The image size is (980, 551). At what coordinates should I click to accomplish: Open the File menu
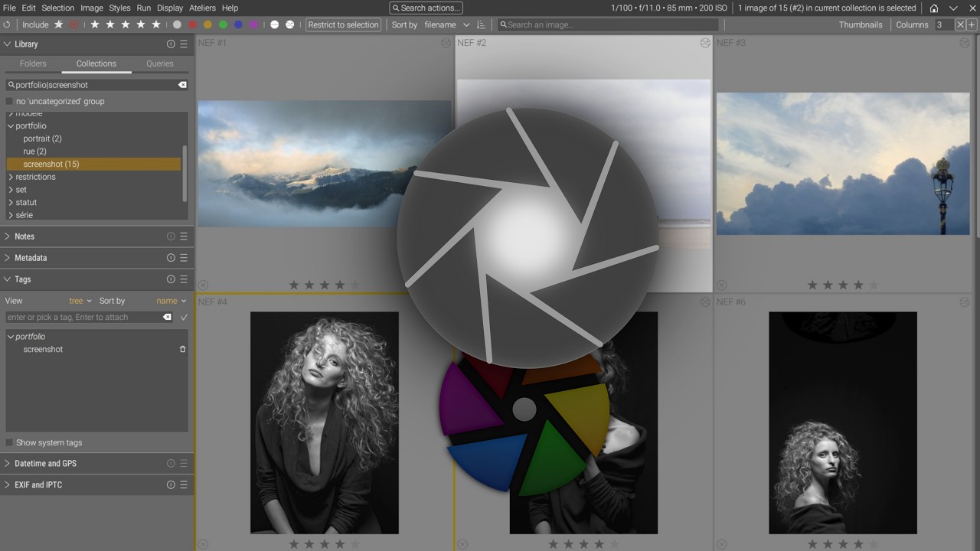coord(9,8)
